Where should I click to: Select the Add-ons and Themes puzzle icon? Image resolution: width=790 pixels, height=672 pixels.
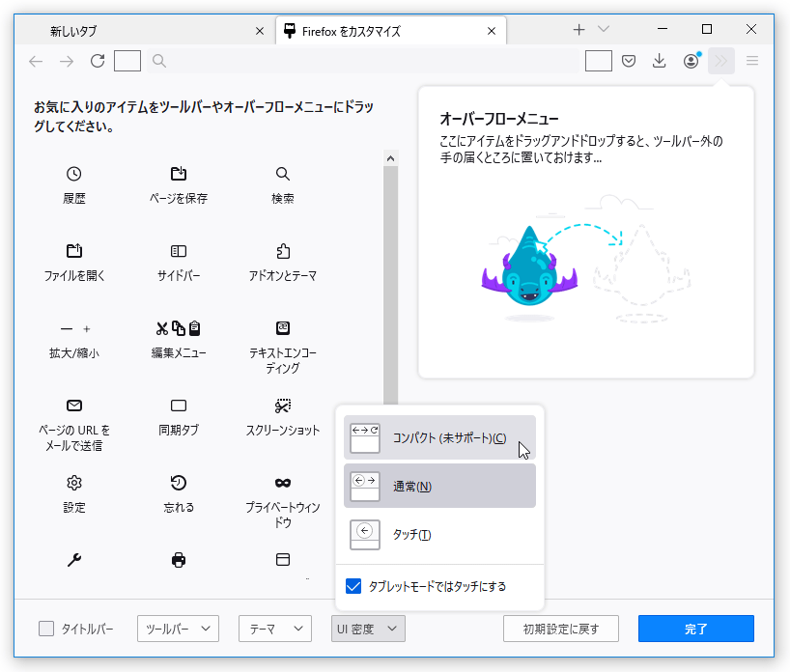(x=283, y=251)
